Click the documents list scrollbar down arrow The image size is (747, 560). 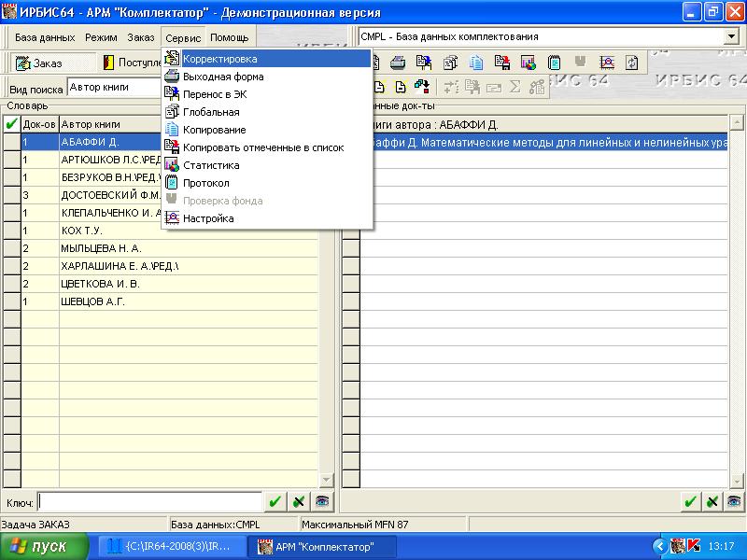pos(737,481)
